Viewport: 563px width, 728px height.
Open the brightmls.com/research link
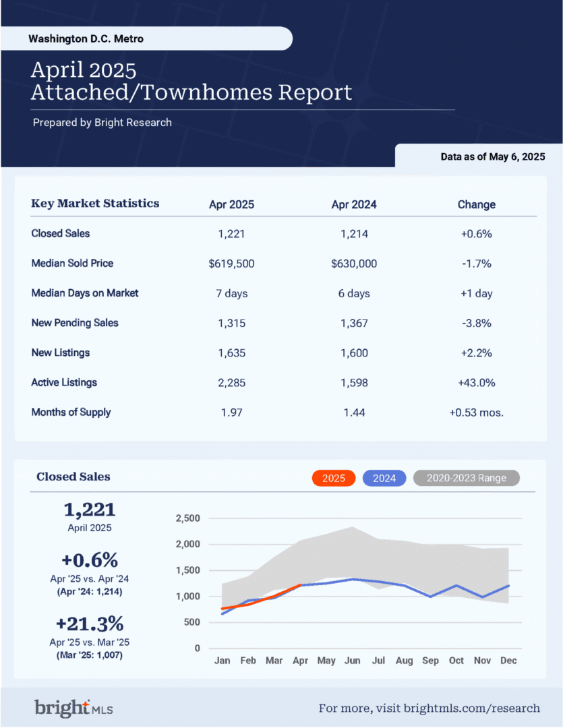(x=471, y=708)
